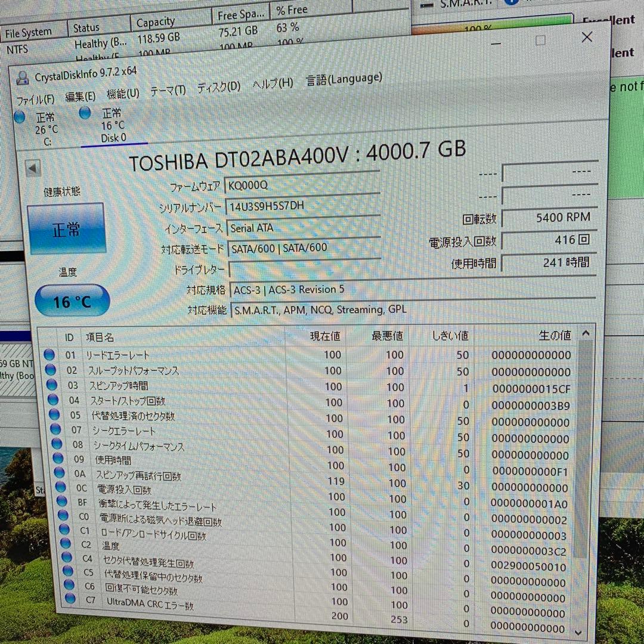The height and width of the screenshot is (644, 644).
Task: Click the status dot for ID 05 row
Action: click(54, 414)
